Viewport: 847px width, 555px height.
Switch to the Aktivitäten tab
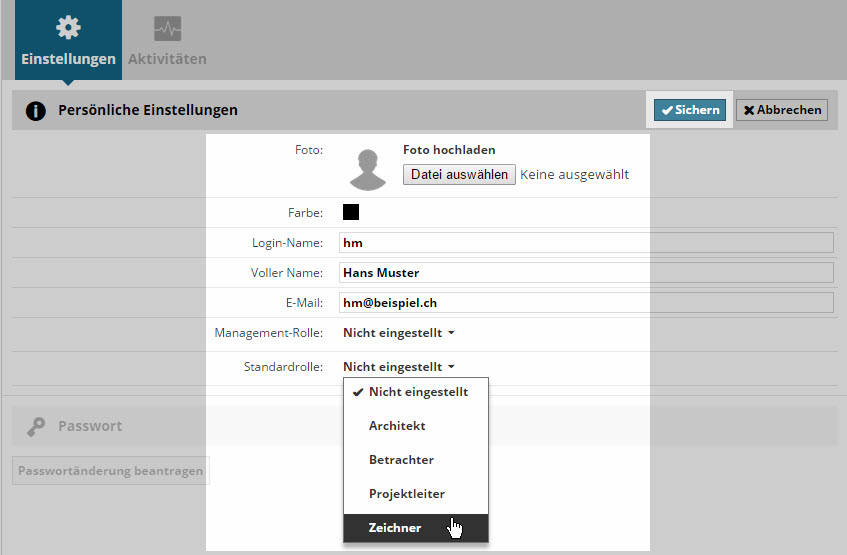(x=167, y=40)
